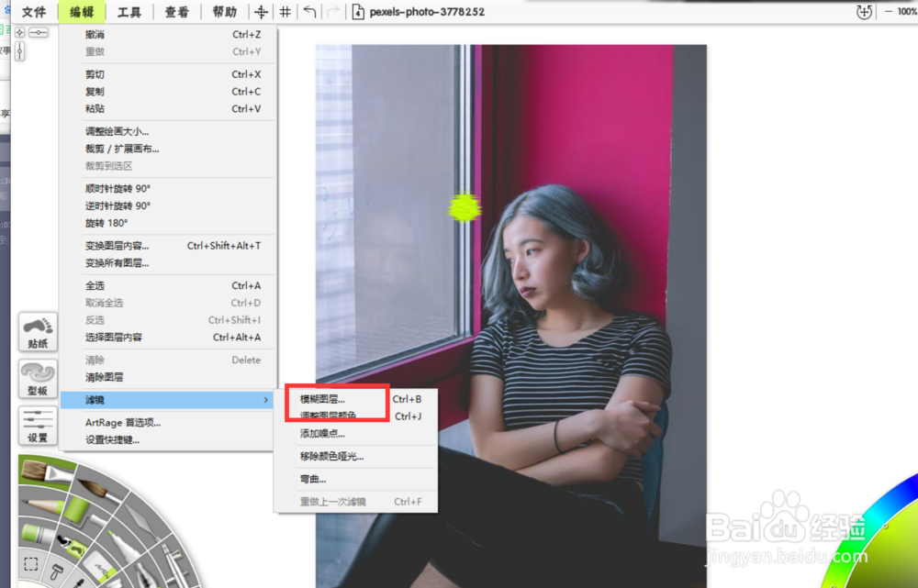Select the dashed rectangle selection tool
Image resolution: width=918 pixels, height=588 pixels.
coord(31,564)
